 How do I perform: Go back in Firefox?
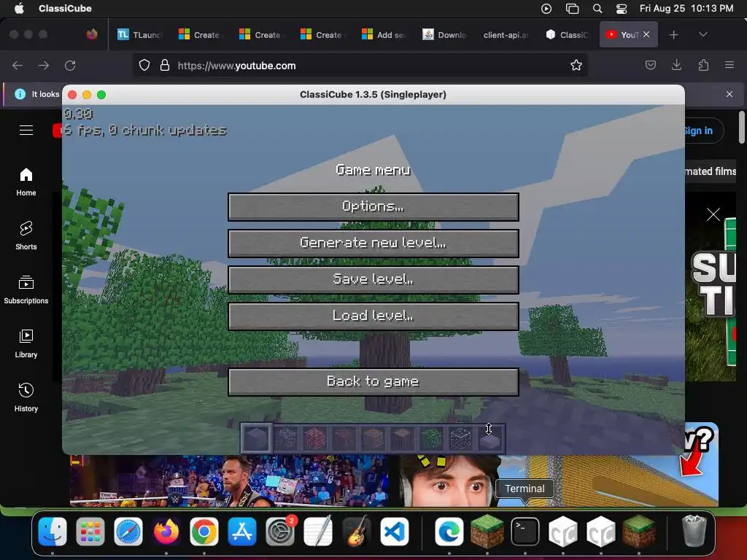coord(18,65)
